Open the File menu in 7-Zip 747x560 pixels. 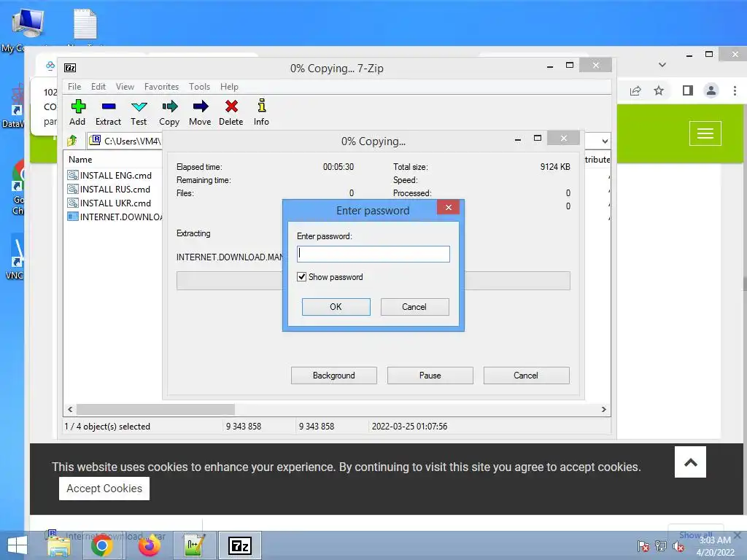tap(74, 87)
